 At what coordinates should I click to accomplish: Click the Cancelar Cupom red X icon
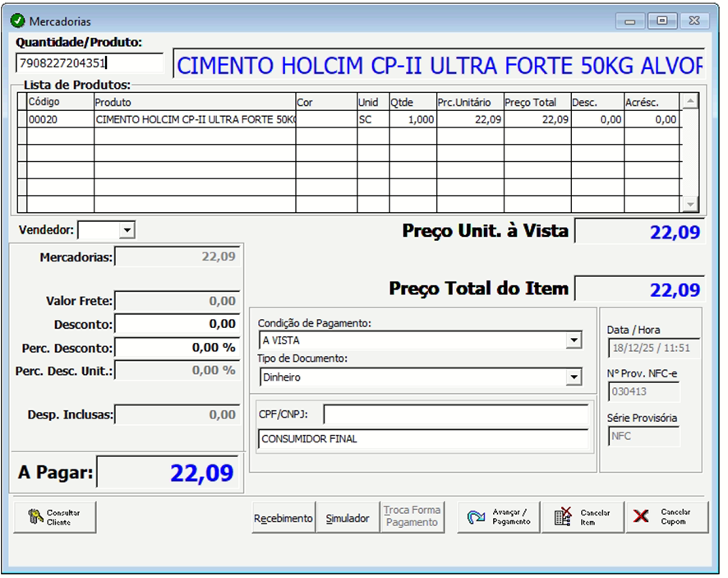coord(642,517)
